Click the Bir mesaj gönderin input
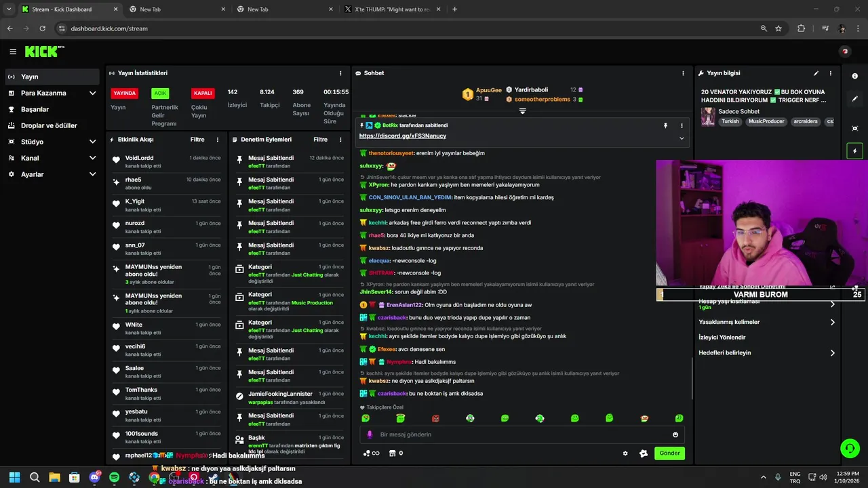 [522, 434]
